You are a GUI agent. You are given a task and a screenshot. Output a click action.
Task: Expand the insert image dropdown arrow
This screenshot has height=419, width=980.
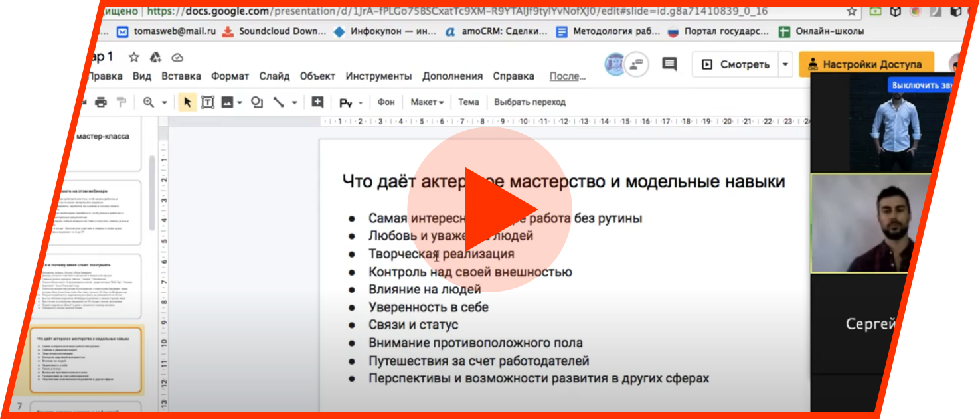[240, 103]
